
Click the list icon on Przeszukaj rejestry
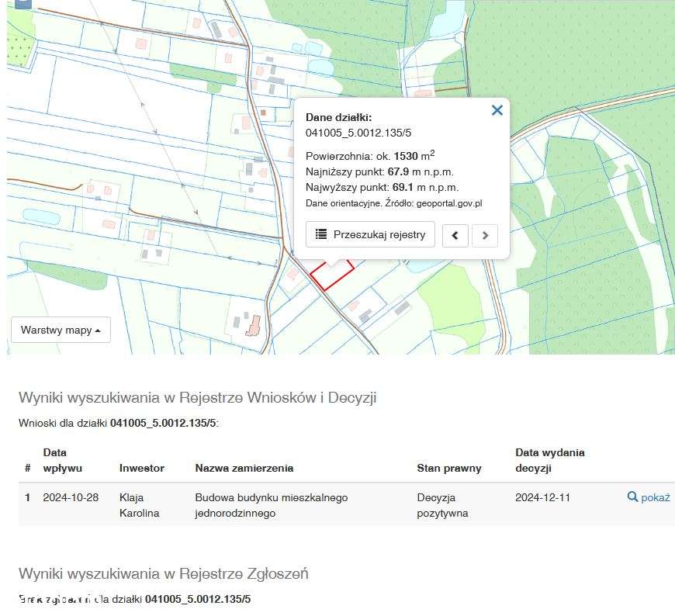[x=321, y=234]
